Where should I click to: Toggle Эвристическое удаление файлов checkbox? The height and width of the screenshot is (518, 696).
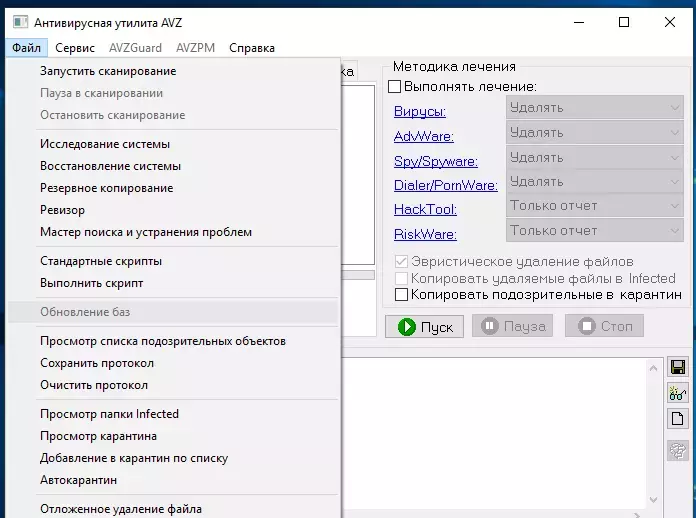point(401,261)
